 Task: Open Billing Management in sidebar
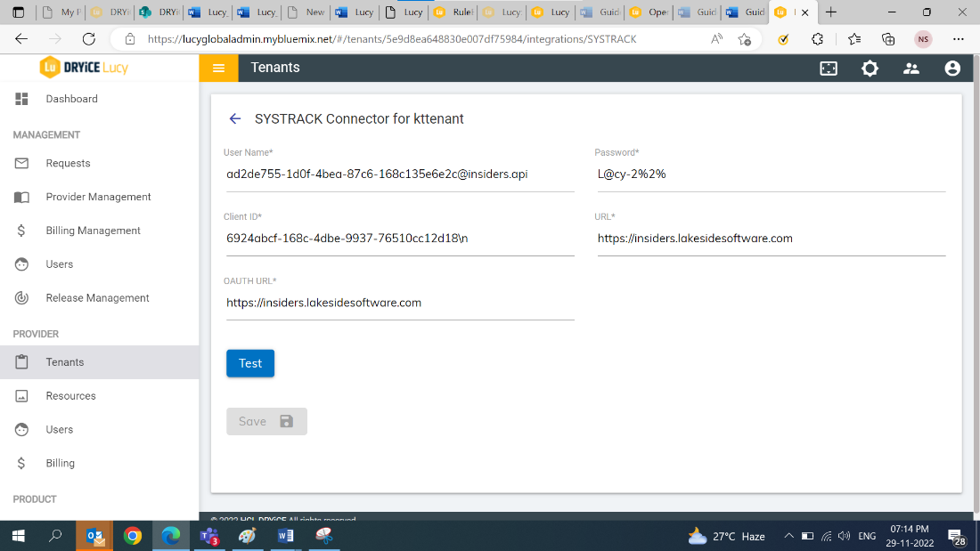click(x=100, y=231)
